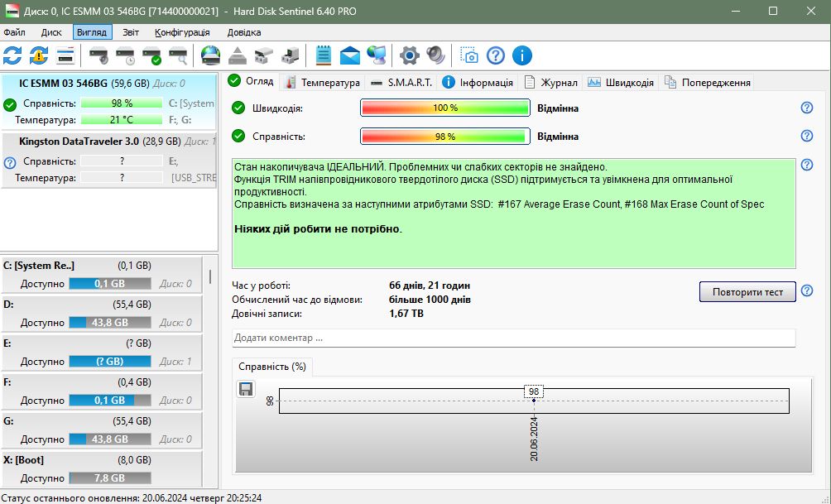
Task: Click the blue notepad report icon
Action: [324, 55]
